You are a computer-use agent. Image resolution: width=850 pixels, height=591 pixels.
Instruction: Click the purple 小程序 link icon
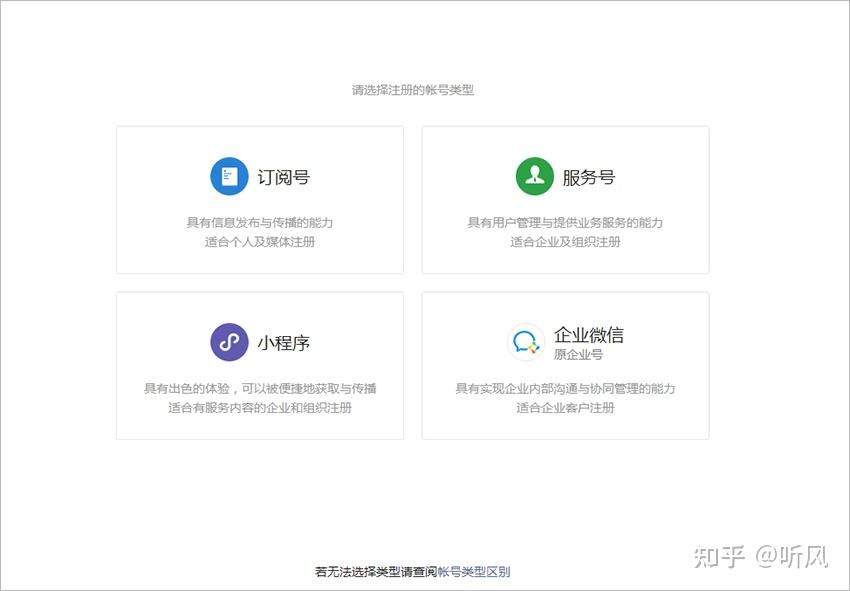[229, 342]
